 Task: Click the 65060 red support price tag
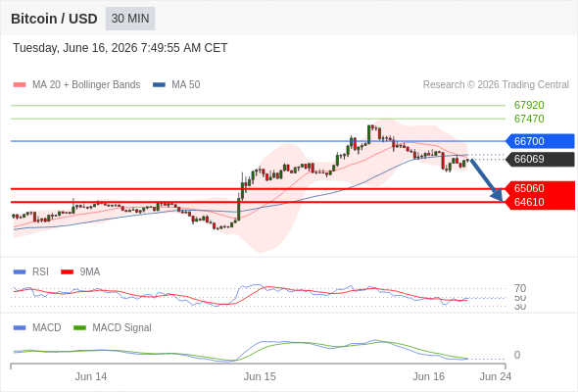tap(540, 188)
